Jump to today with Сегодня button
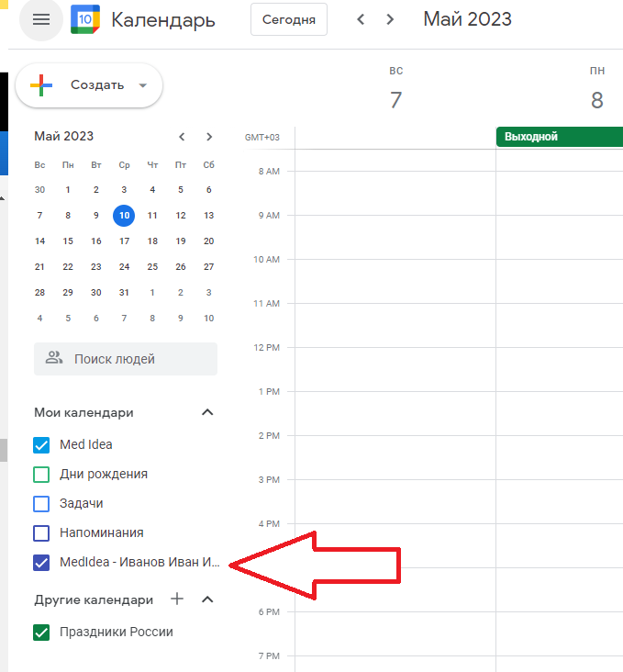This screenshot has height=672, width=623. click(289, 19)
